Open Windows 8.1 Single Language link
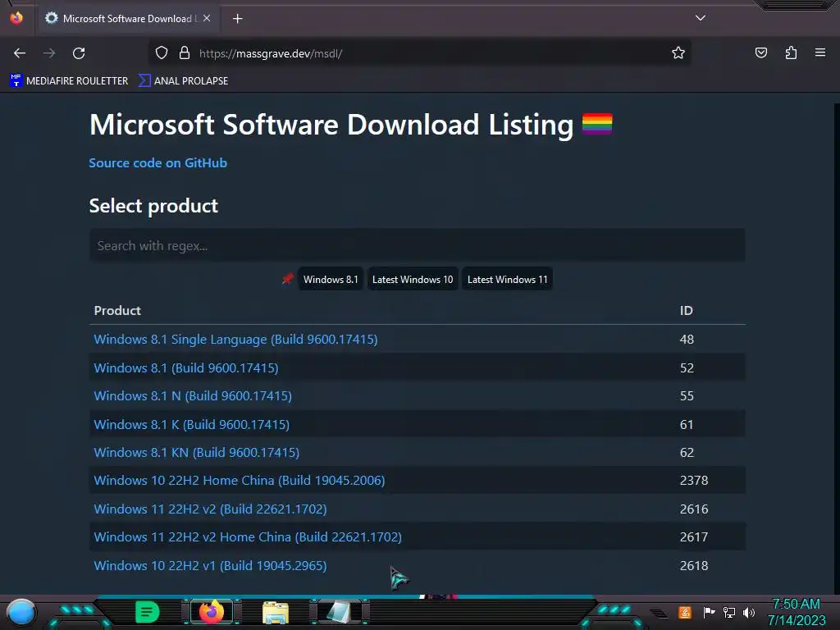This screenshot has width=840, height=630. 235,339
